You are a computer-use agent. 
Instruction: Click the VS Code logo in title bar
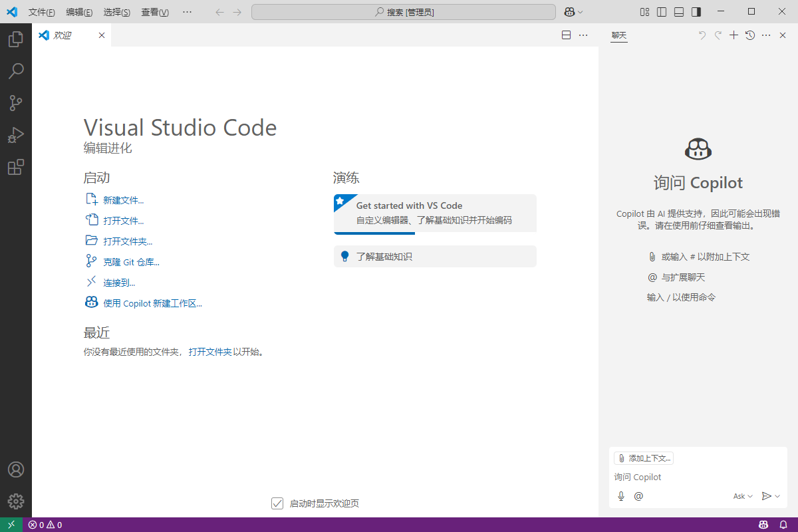click(12, 12)
